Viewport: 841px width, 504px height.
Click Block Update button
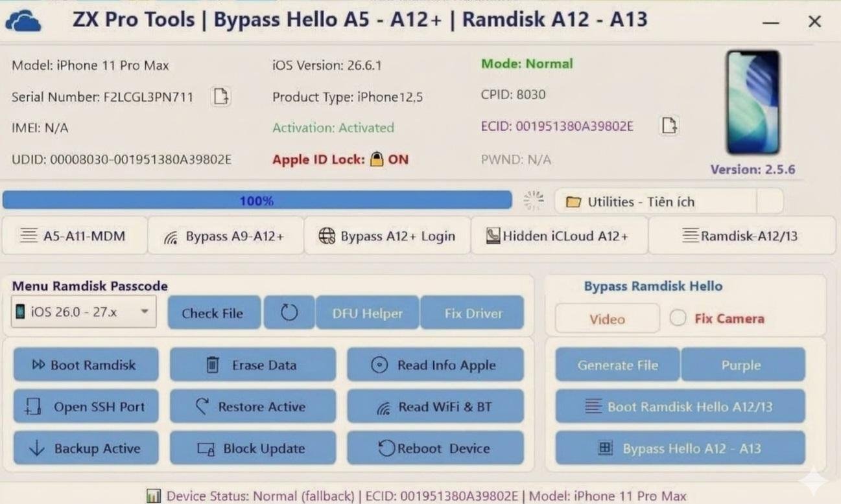pyautogui.click(x=253, y=448)
